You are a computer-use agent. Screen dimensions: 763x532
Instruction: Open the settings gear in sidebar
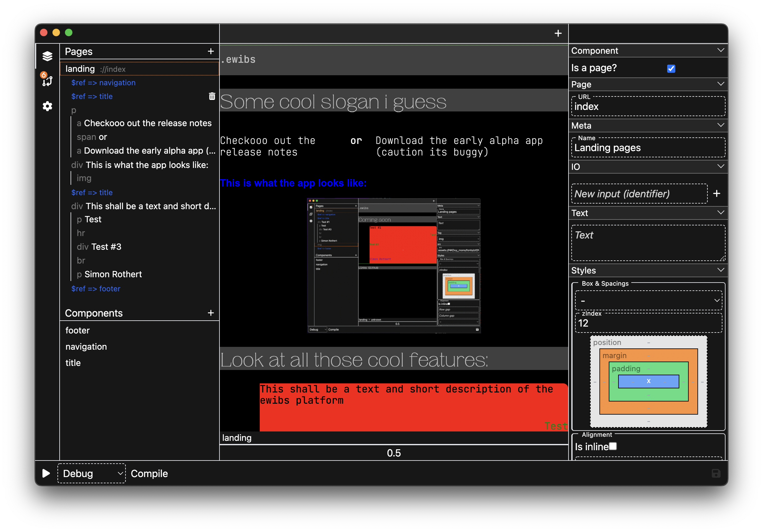(x=47, y=106)
